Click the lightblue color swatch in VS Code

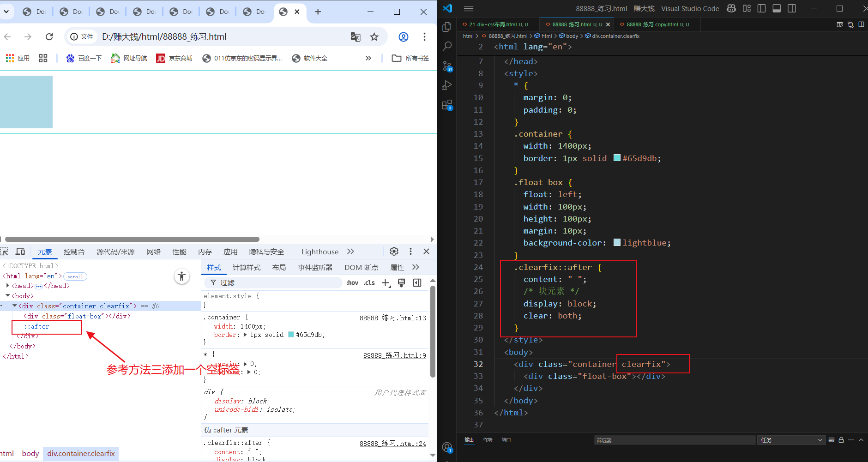(617, 242)
